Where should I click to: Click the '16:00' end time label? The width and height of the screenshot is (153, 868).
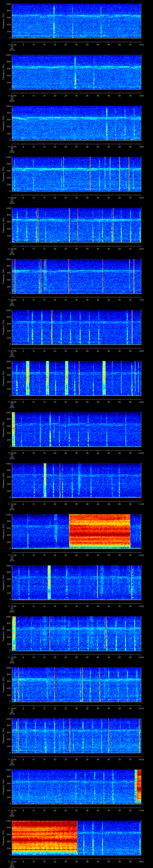tap(141, 759)
